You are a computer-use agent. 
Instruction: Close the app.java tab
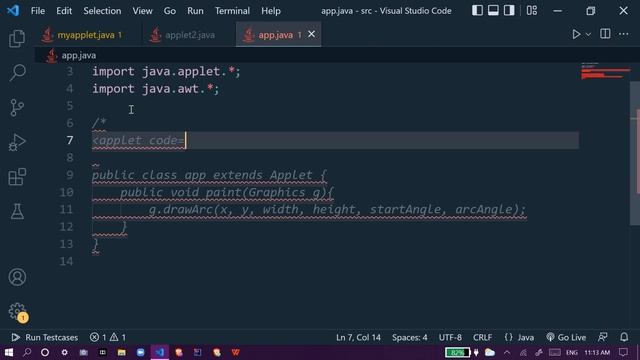(311, 34)
